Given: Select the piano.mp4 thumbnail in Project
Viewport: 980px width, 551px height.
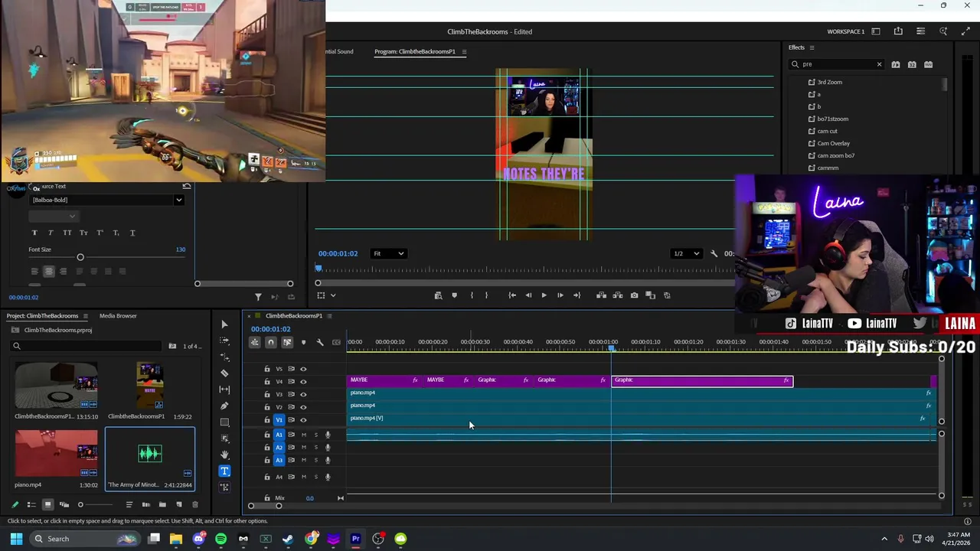Looking at the screenshot, I should click(56, 454).
